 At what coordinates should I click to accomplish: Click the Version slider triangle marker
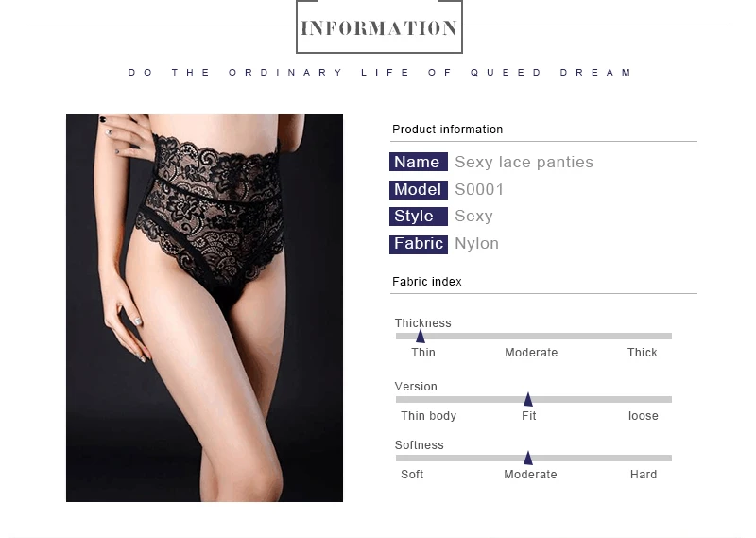pos(528,399)
